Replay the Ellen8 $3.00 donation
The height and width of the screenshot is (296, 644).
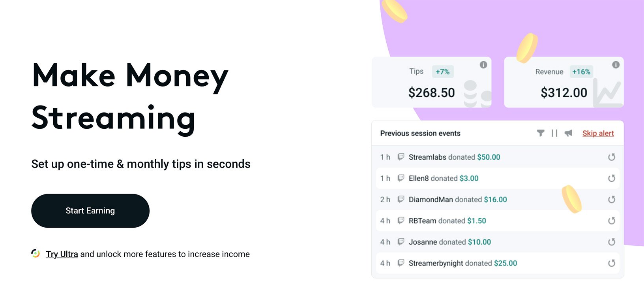point(612,178)
